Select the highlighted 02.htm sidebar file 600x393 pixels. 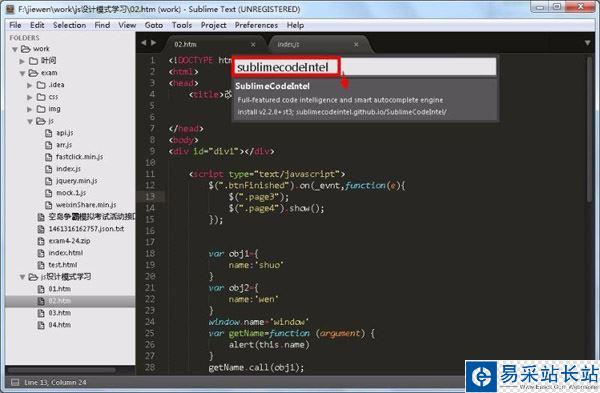70,301
